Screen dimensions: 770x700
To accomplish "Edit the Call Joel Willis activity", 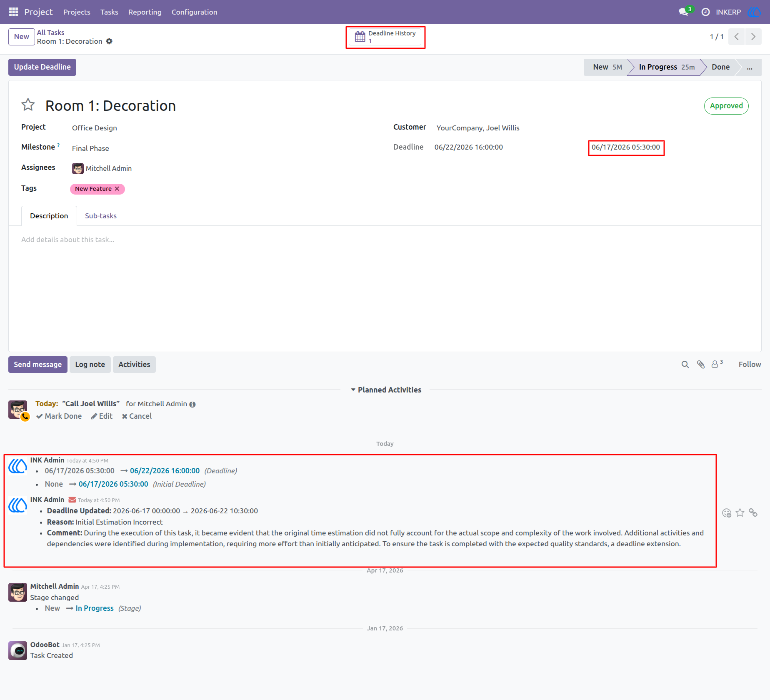I will click(102, 416).
